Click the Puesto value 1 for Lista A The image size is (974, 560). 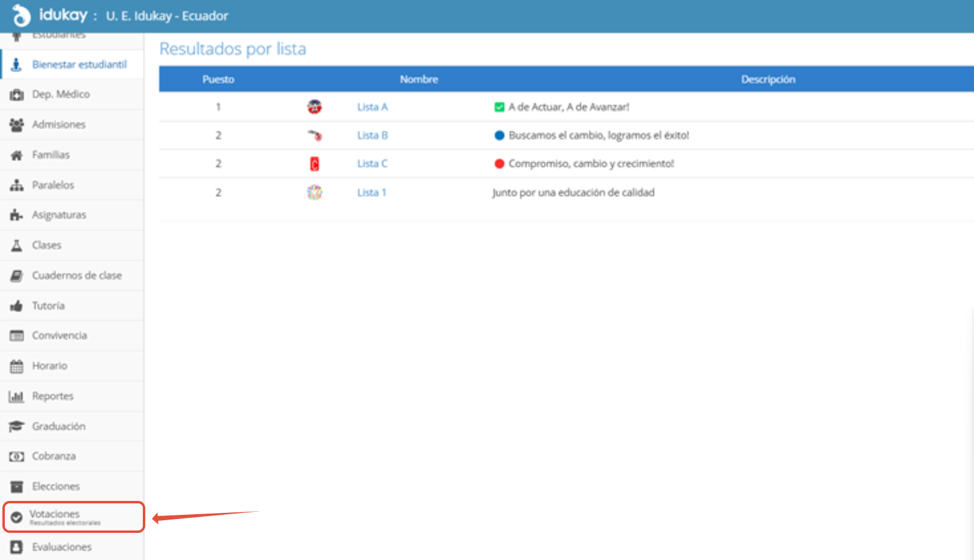pyautogui.click(x=218, y=107)
